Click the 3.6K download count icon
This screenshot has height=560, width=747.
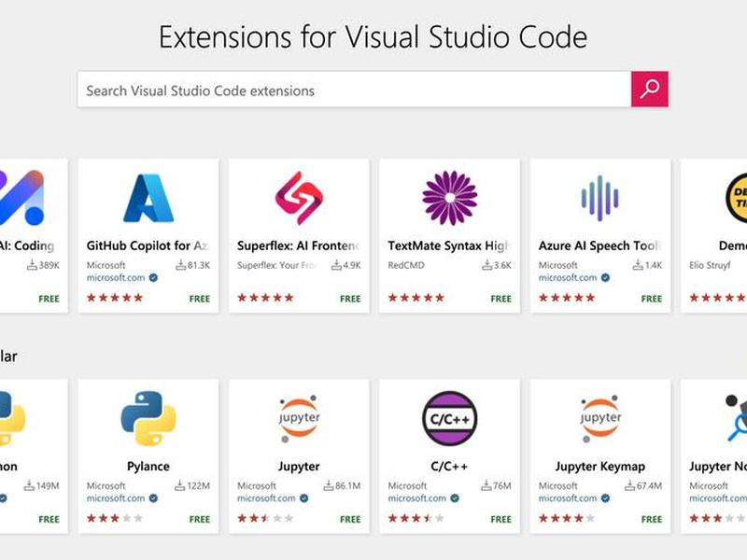(x=486, y=265)
